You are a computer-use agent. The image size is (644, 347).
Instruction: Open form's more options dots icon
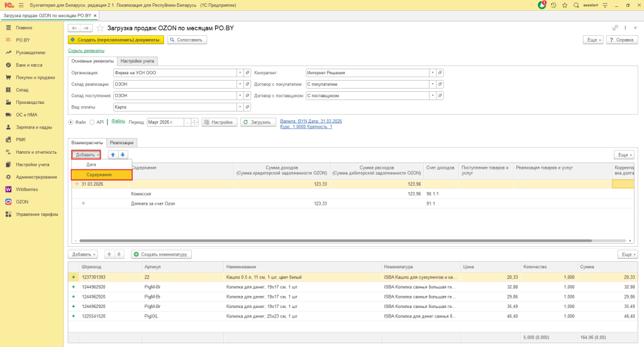coord(625,28)
